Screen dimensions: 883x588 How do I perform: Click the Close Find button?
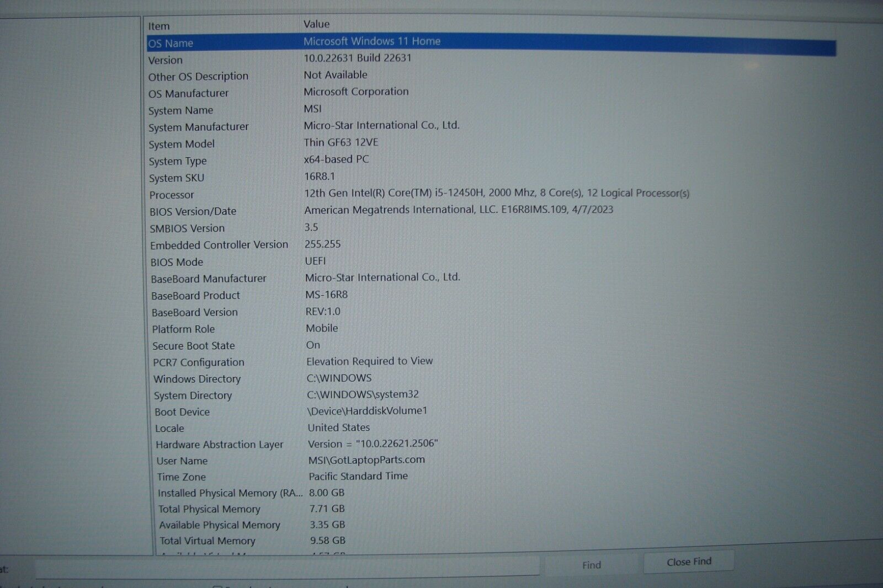pyautogui.click(x=689, y=562)
